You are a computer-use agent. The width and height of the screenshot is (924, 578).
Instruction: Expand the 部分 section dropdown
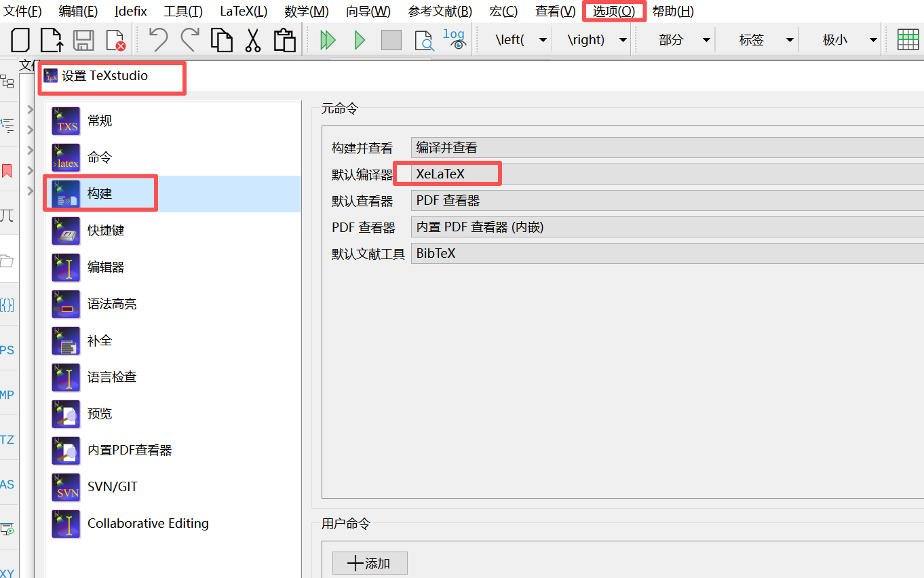tap(706, 40)
